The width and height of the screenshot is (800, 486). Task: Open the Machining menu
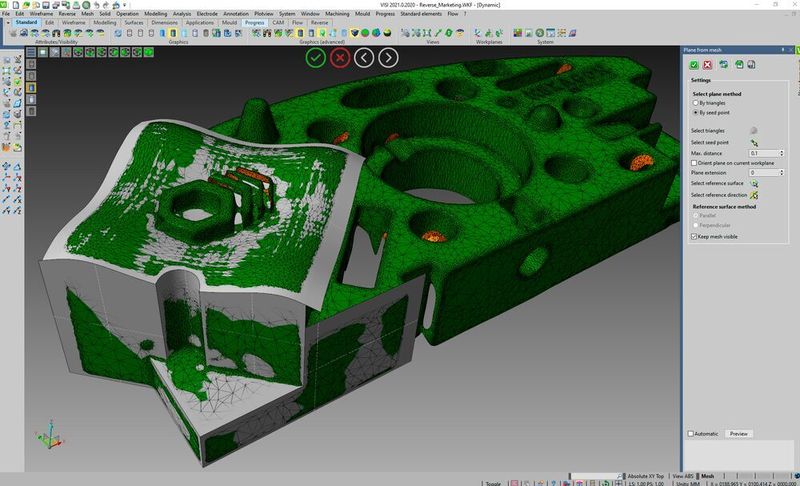[337, 14]
